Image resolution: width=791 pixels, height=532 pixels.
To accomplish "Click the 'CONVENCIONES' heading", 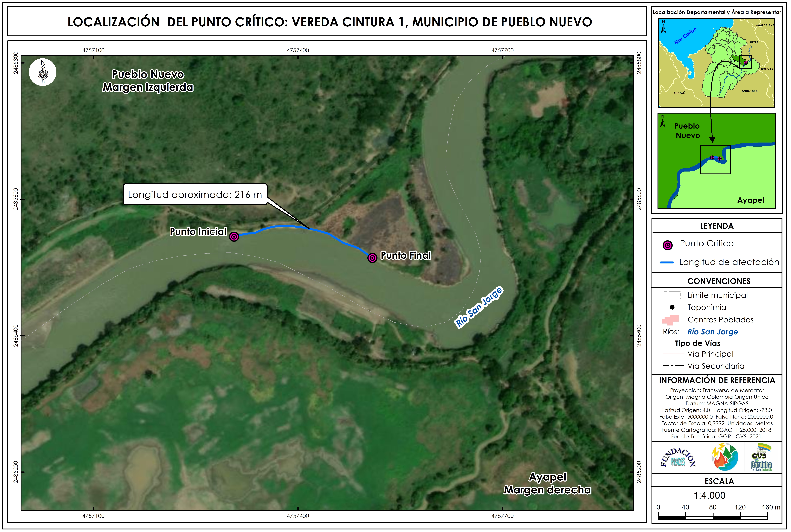I will click(719, 281).
